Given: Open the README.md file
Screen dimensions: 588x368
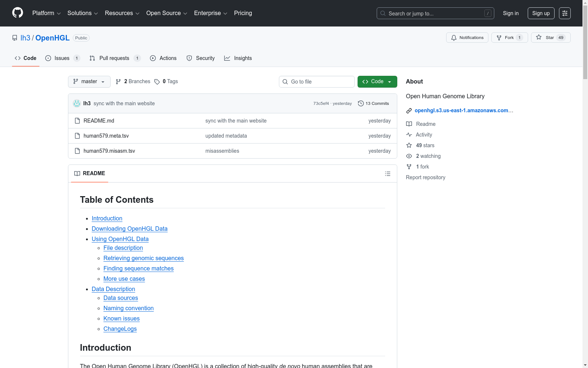Looking at the screenshot, I should pos(99,121).
